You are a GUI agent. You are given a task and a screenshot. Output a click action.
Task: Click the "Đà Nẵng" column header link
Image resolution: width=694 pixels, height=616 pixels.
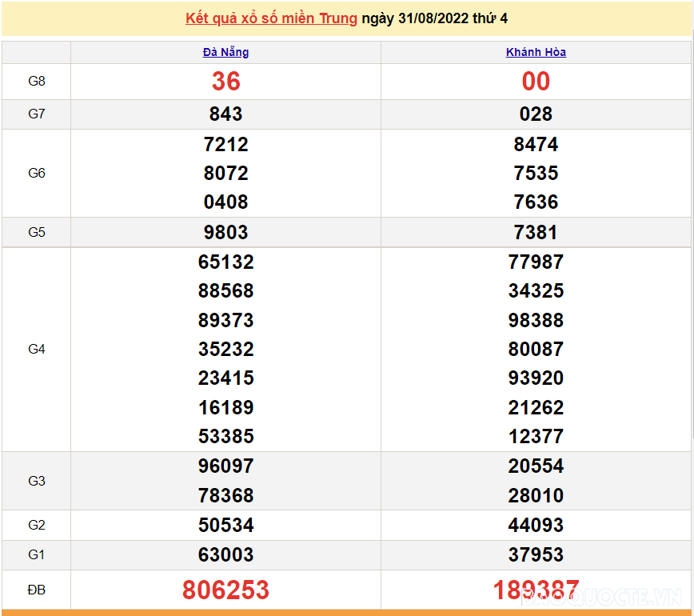(x=225, y=52)
